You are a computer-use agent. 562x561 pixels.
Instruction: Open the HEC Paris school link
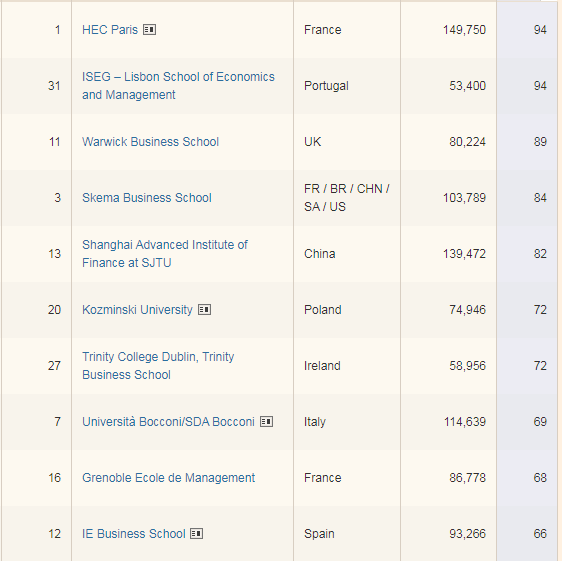(x=110, y=30)
